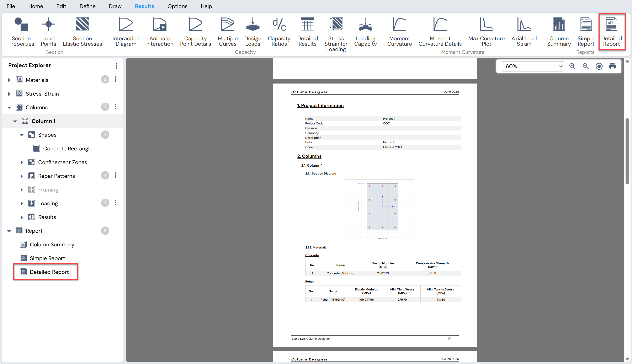The width and height of the screenshot is (632, 364).
Task: Select Detailed Report in Project Explorer
Action: tap(44, 272)
